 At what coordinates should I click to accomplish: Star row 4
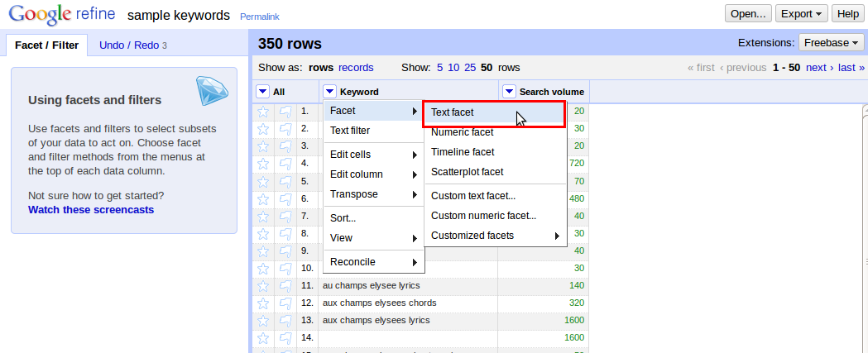[263, 164]
